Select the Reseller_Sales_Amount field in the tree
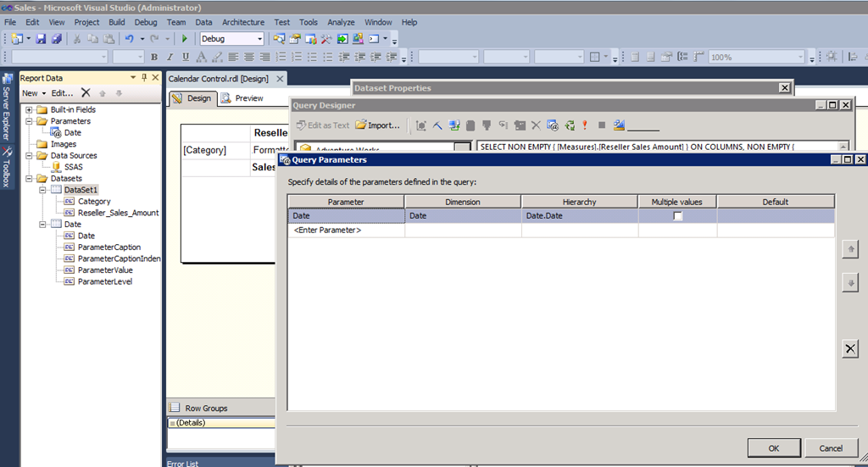The image size is (868, 467). point(118,214)
